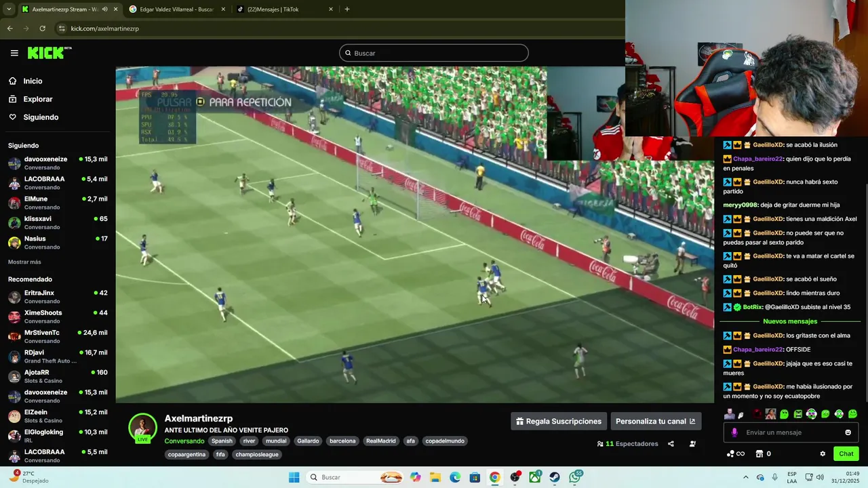Show hidden system tray icons
The width and height of the screenshot is (868, 488).
(x=746, y=477)
